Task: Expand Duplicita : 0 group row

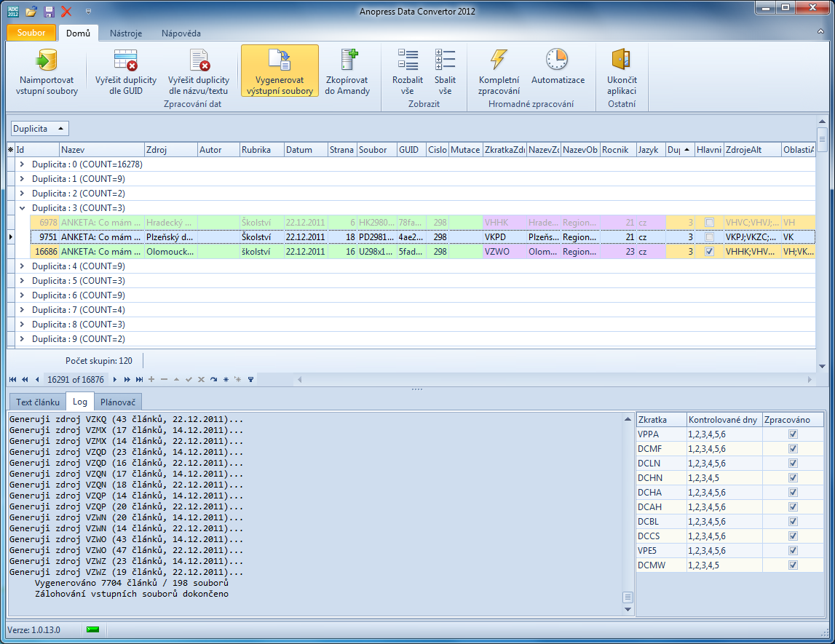Action: point(22,164)
